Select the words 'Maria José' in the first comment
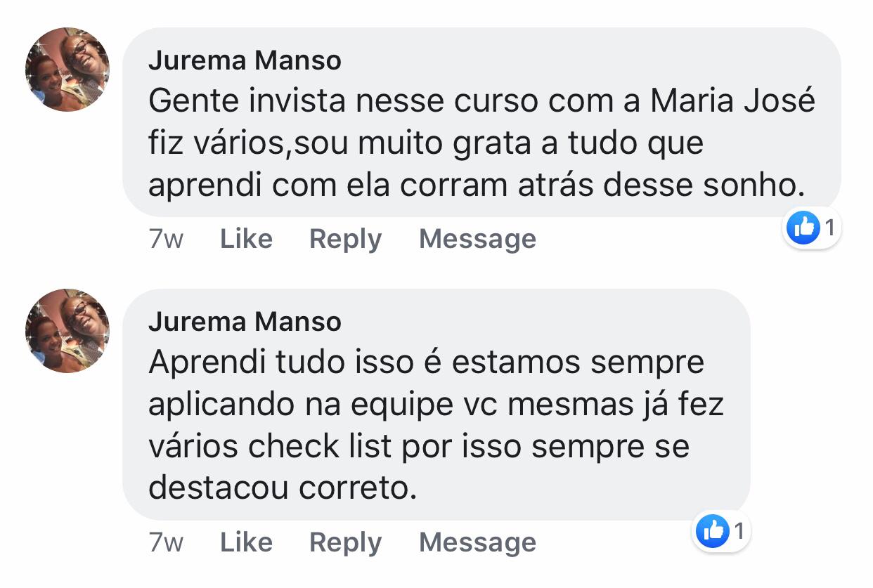This screenshot has width=873, height=588. [x=732, y=102]
